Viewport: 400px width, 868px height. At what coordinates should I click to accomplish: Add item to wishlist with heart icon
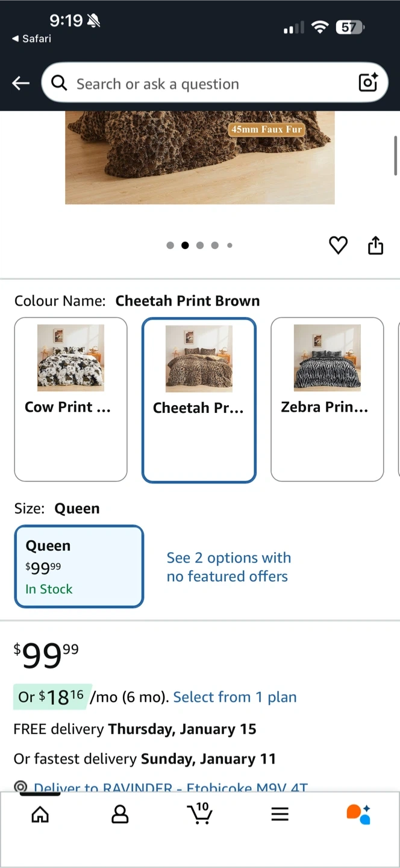338,245
